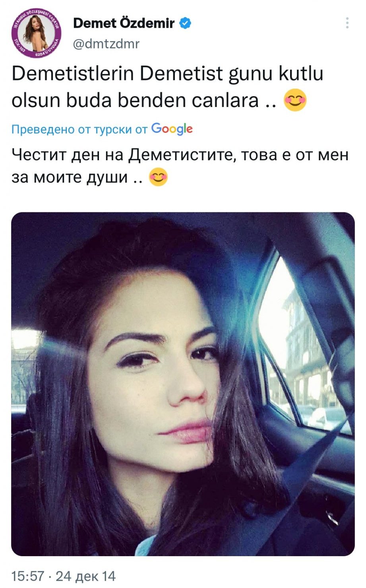This screenshot has width=366, height=588.
Task: Click the 15:57 timestamp
Action: click(x=28, y=576)
